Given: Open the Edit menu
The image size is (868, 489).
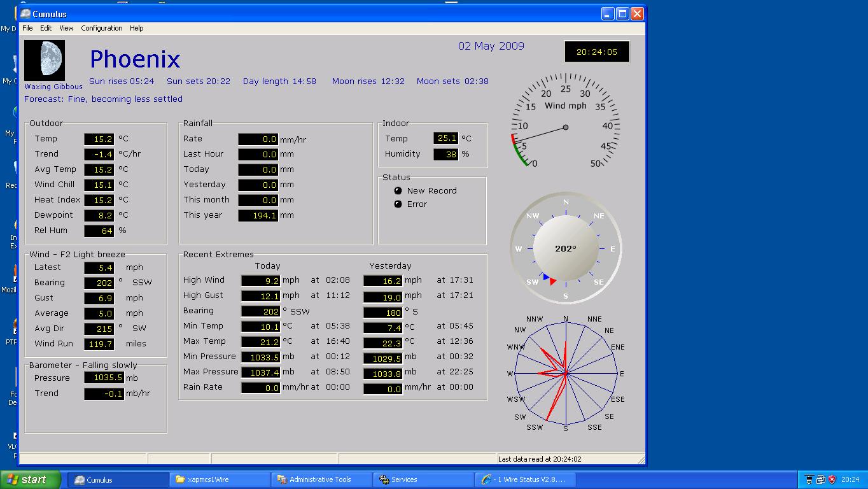Looking at the screenshot, I should [46, 28].
